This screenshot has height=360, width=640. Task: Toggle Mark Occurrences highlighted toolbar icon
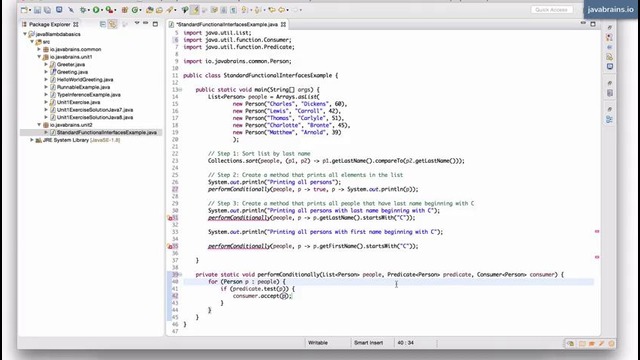195,10
